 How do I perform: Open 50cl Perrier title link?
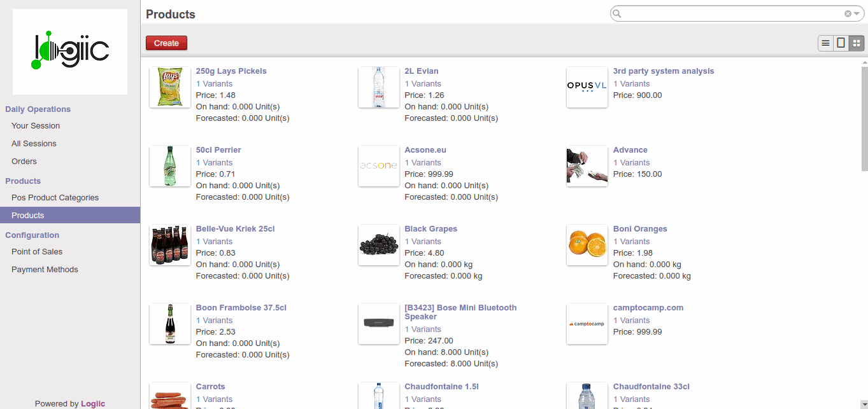coord(218,150)
